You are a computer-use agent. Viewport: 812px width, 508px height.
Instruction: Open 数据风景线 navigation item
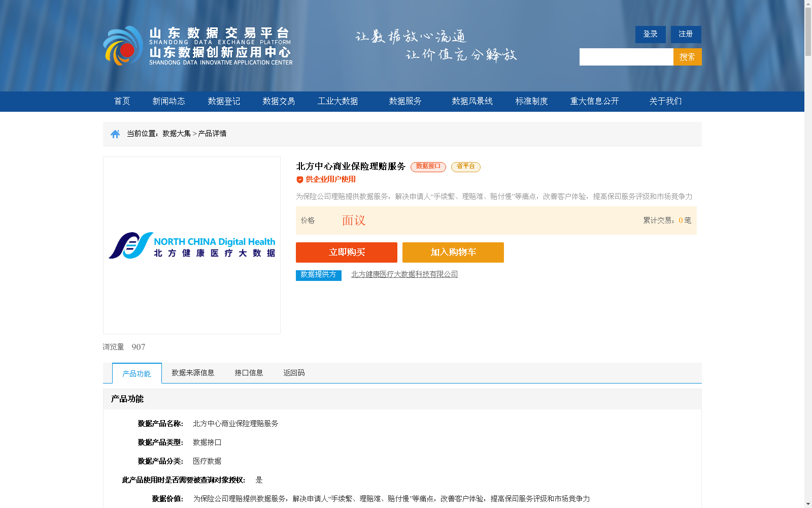472,101
